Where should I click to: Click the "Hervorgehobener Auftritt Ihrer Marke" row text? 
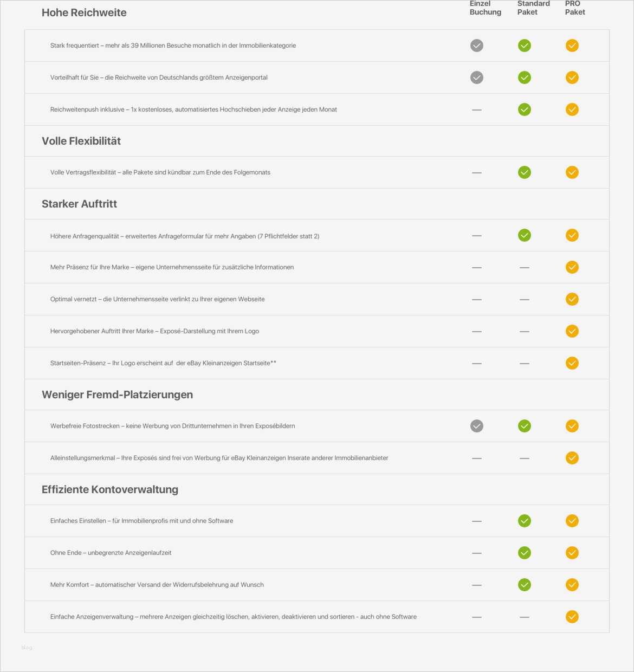pos(154,331)
